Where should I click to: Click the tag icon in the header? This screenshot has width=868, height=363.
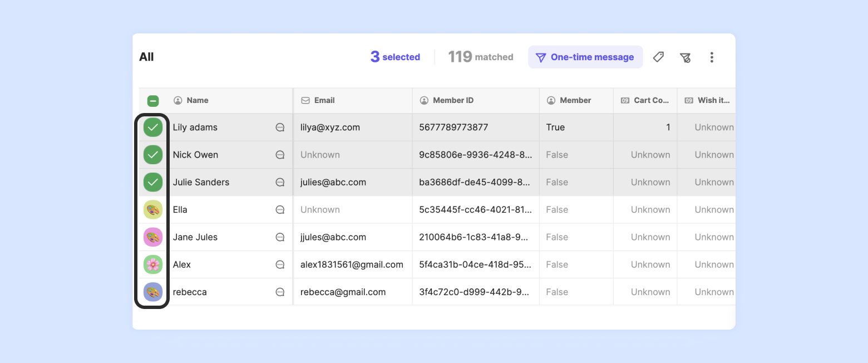coord(658,57)
